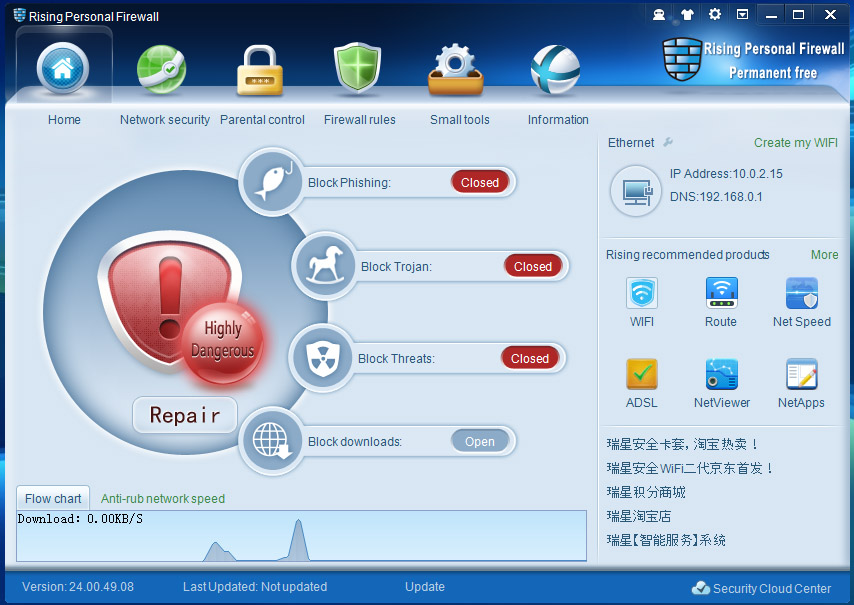The height and width of the screenshot is (605, 854).
Task: Open Firewall rules shield icon
Action: pos(357,68)
